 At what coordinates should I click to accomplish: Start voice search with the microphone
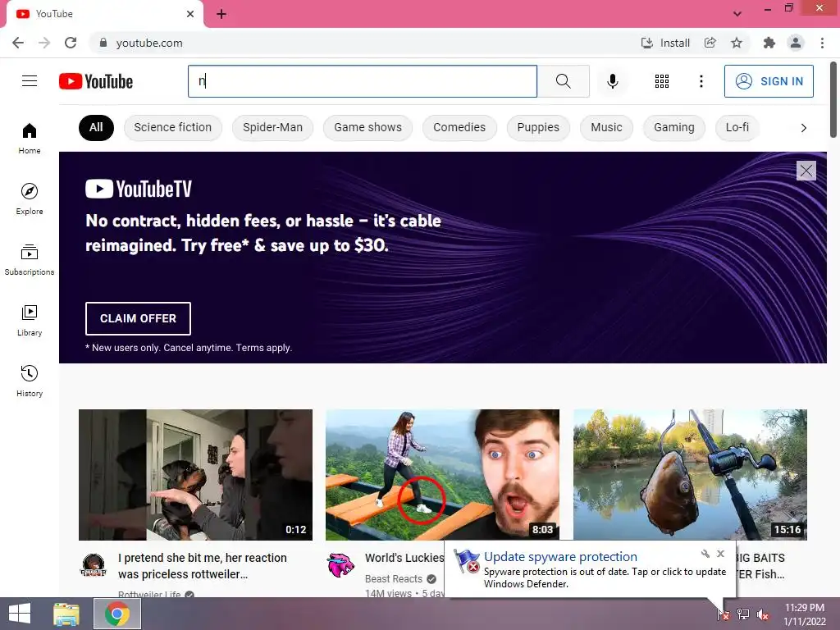click(612, 81)
